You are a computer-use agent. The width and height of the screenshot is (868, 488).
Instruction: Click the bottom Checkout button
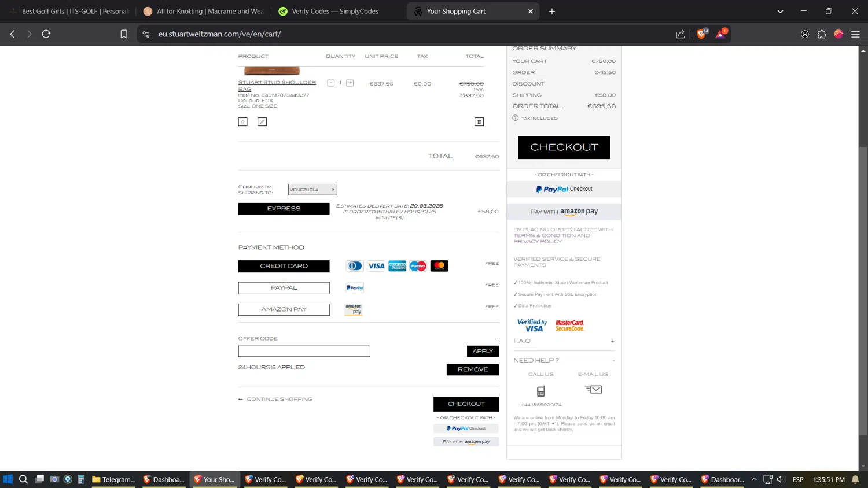point(466,404)
